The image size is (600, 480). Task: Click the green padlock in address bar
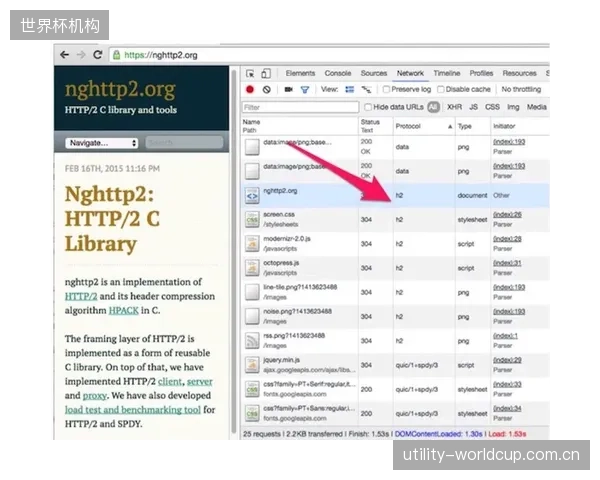click(x=116, y=55)
